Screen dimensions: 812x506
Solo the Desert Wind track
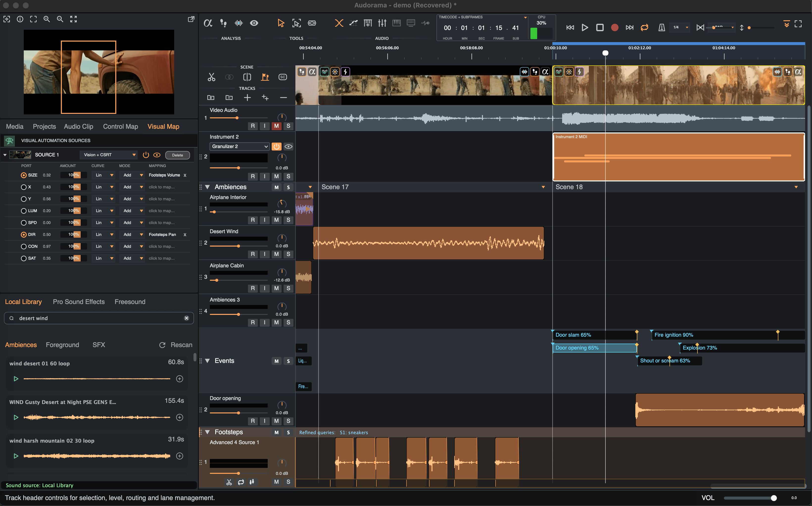pyautogui.click(x=288, y=254)
